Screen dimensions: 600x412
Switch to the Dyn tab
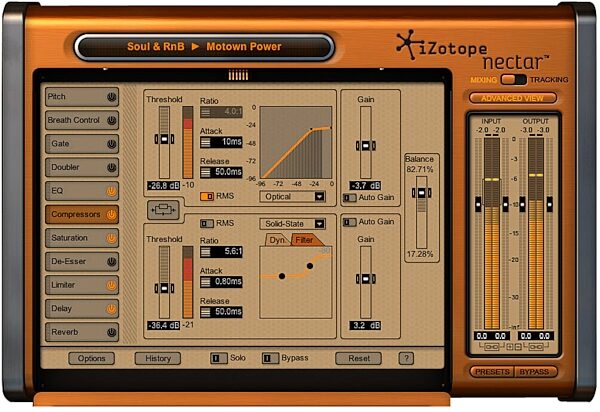(x=276, y=240)
